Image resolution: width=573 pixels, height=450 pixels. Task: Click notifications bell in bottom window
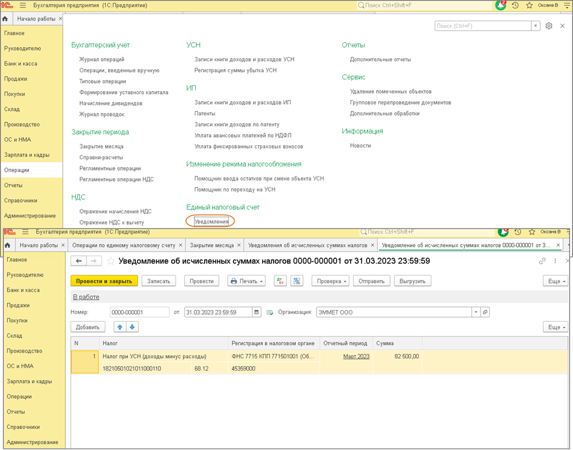(x=503, y=232)
